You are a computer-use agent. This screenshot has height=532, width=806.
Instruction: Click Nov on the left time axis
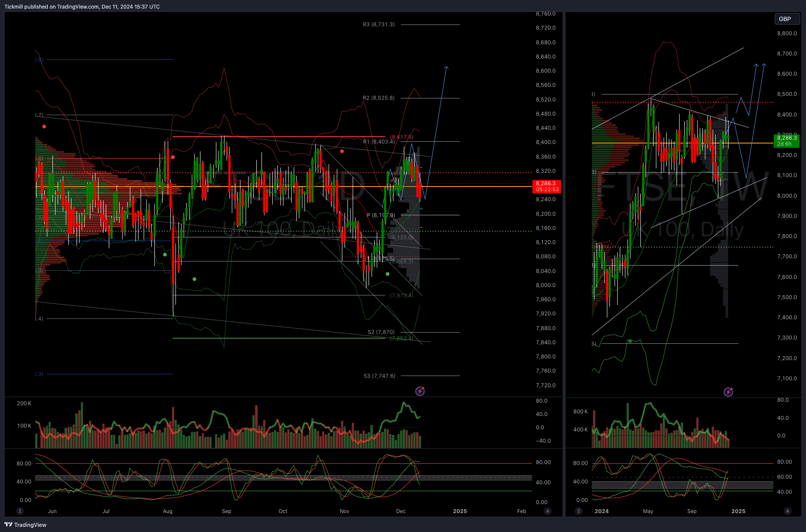[x=345, y=511]
